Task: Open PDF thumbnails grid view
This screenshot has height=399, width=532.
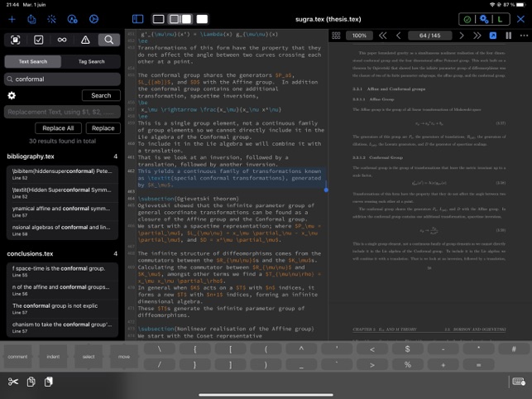Action: click(x=337, y=36)
